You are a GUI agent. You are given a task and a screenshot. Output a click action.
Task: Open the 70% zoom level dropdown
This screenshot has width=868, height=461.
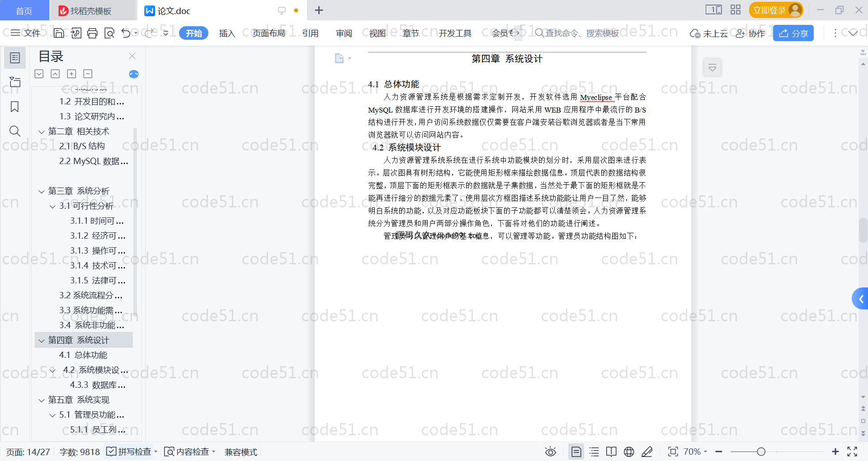[x=695, y=452]
